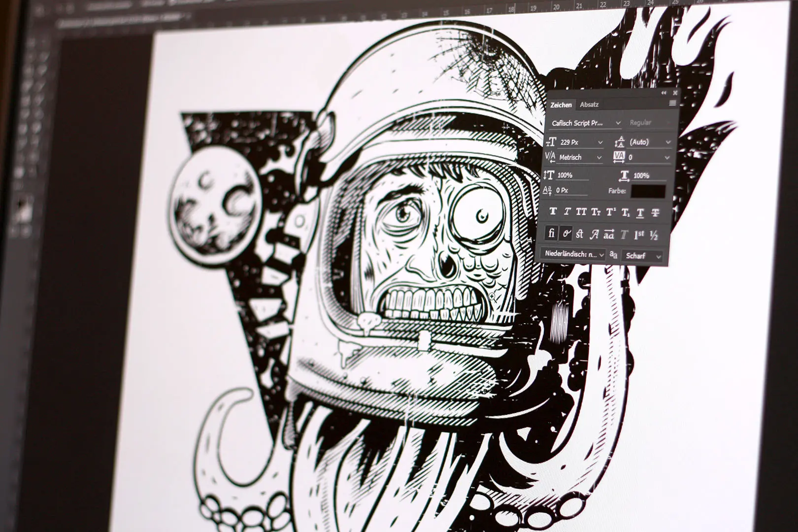Viewport: 798px width, 532px height.
Task: Open the character panel flyout menu
Action: 672,103
